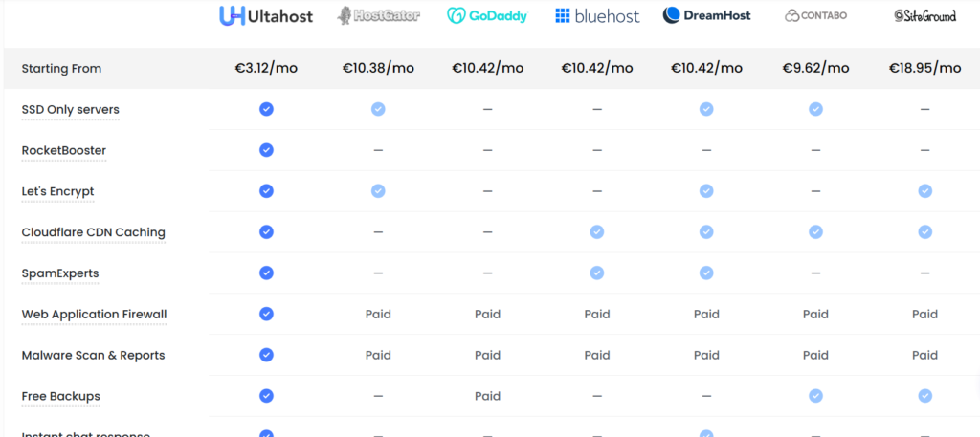Click the Starting From row label
Screen dimensions: 980x437
click(61, 69)
